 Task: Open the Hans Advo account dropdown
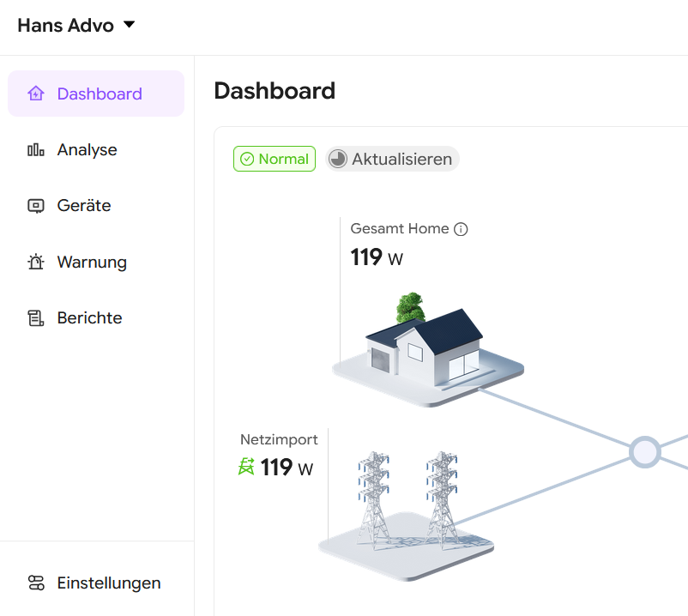(75, 25)
